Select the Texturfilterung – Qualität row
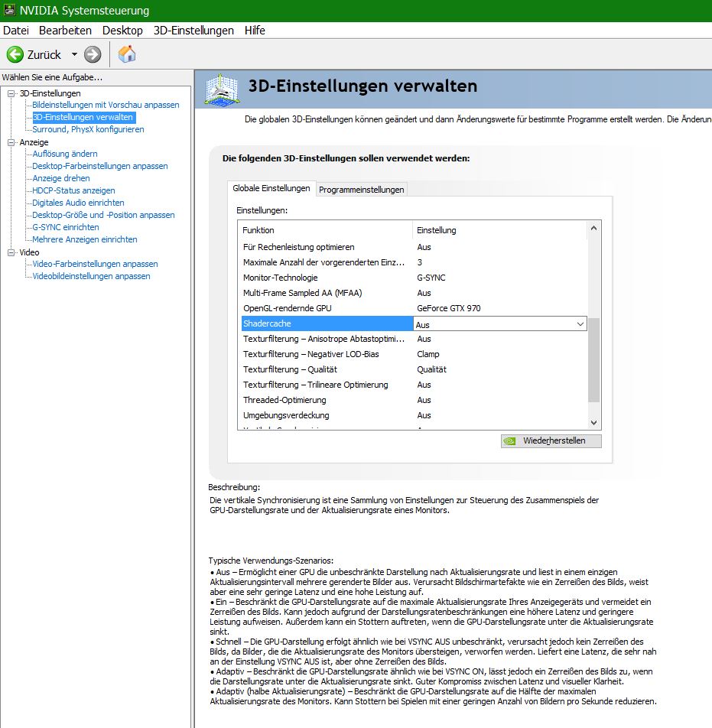Image resolution: width=712 pixels, height=728 pixels. click(414, 369)
